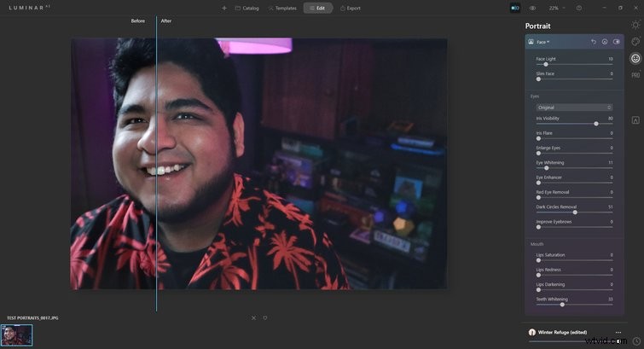Click the Enlarge Eyes slider handle
Viewport: 644px width, 349px height.
(538, 154)
